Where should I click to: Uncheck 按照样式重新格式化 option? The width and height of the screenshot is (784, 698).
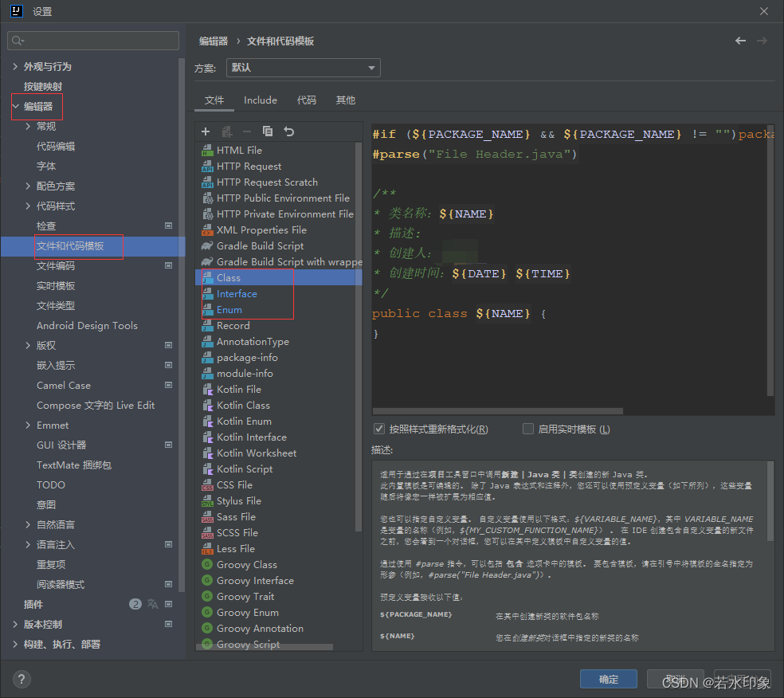click(x=379, y=429)
